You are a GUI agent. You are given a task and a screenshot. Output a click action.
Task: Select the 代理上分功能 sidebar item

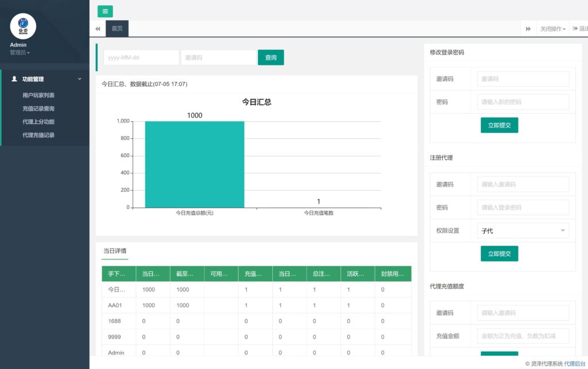coord(38,122)
